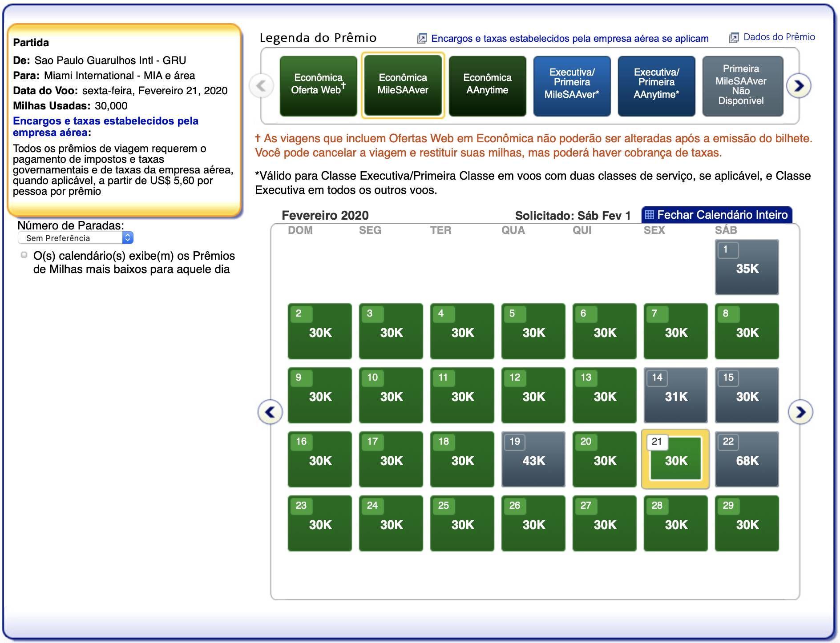Choose February 20 at 30K
The image size is (840, 643).
[605, 459]
